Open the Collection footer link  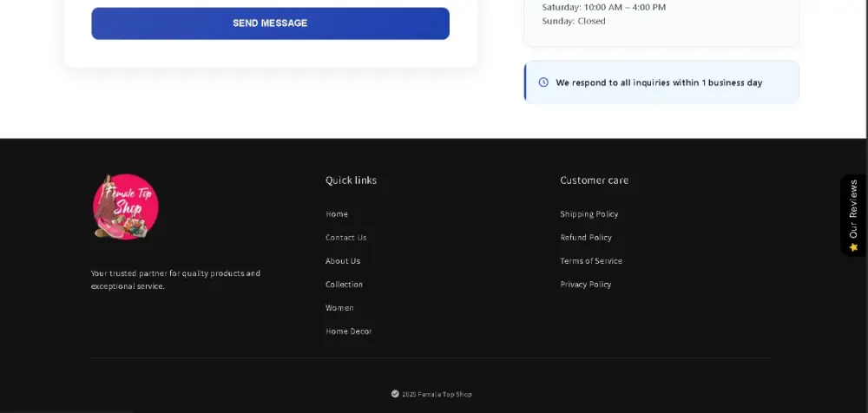click(x=345, y=285)
